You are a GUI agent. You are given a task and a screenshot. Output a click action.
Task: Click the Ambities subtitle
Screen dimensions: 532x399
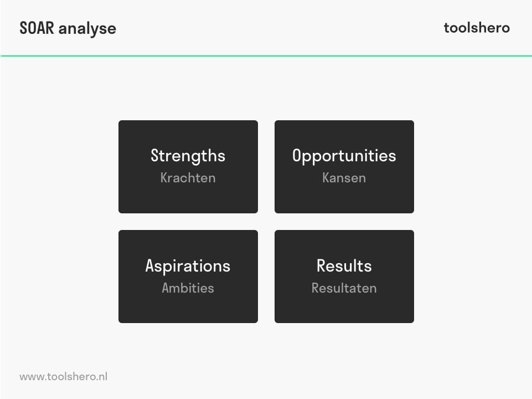(x=188, y=288)
